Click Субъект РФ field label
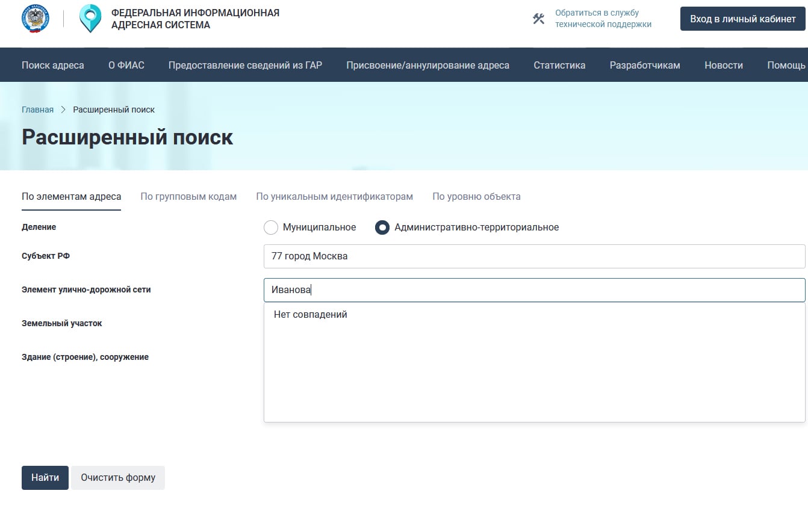 46,256
